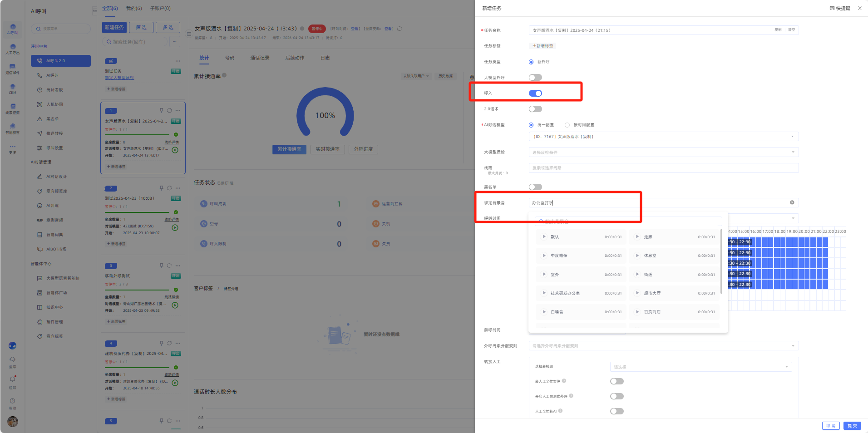The width and height of the screenshot is (868, 433).
Task: Click the 搜索任务 search box
Action: point(135,42)
